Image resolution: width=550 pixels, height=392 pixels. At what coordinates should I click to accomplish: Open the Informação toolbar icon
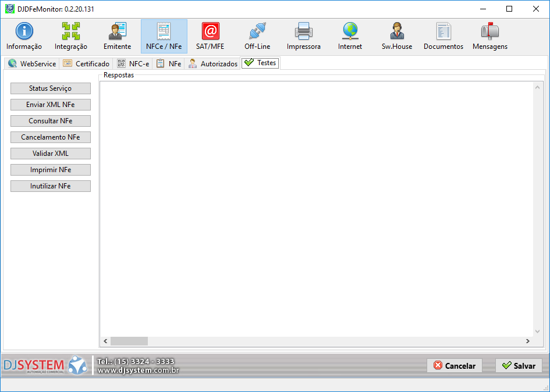(24, 36)
